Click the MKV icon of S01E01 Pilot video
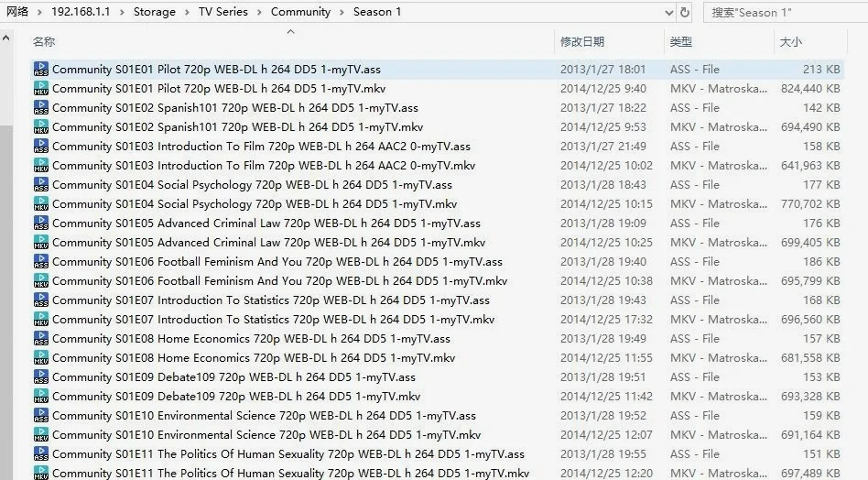The image size is (868, 480). pyautogui.click(x=41, y=89)
